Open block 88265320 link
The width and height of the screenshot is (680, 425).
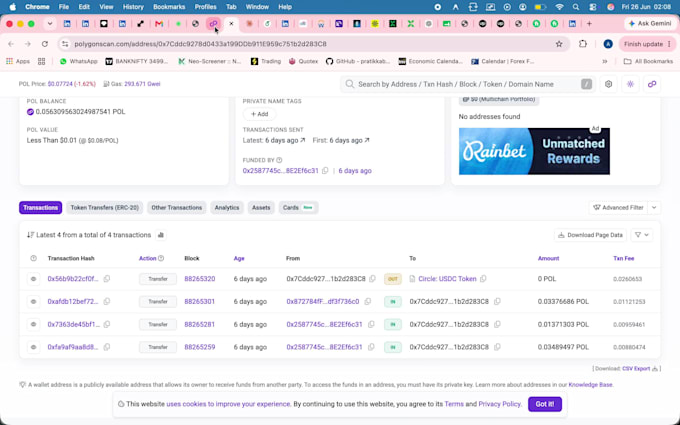pyautogui.click(x=199, y=279)
